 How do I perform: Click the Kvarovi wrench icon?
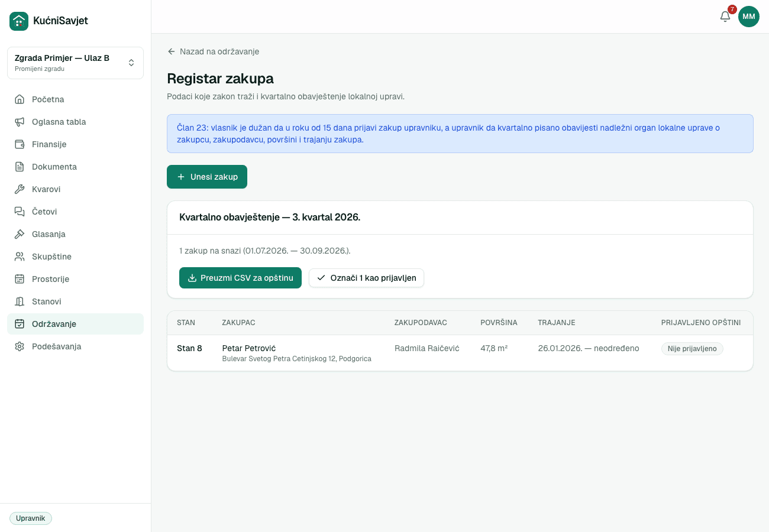coord(20,189)
